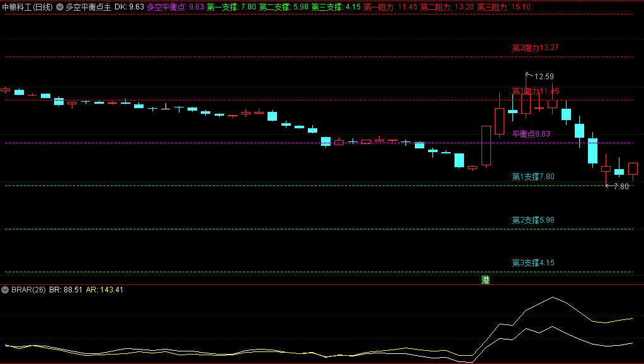The width and height of the screenshot is (644, 364).
Task: Click the AR: 143.41 value
Action: pos(105,290)
